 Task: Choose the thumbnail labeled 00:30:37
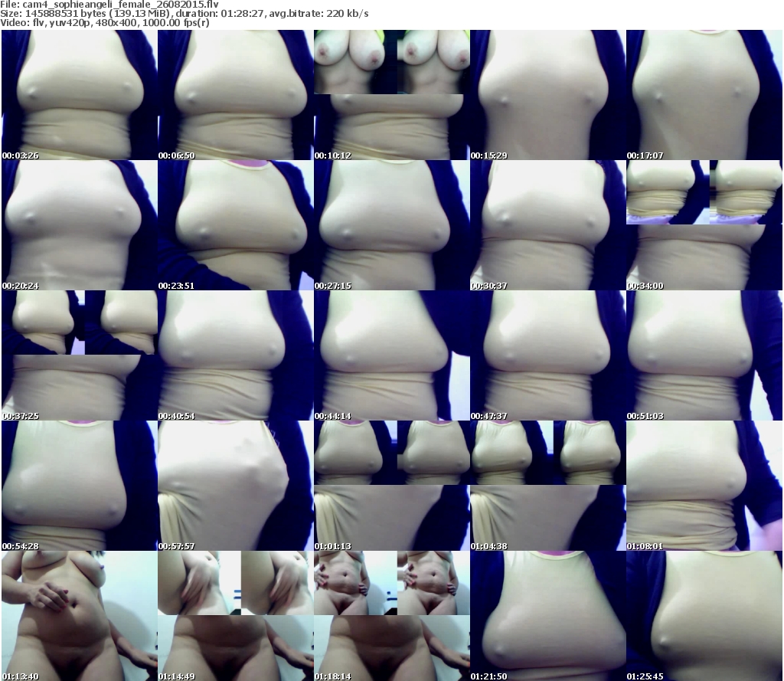point(548,225)
